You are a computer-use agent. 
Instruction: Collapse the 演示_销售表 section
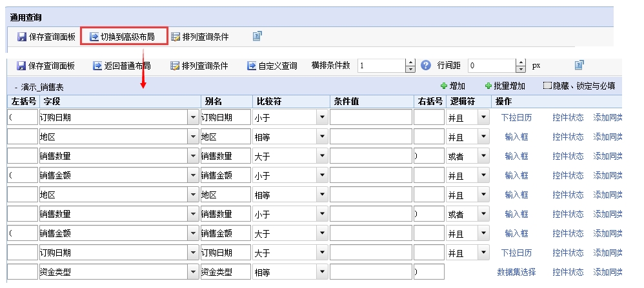[x=16, y=88]
